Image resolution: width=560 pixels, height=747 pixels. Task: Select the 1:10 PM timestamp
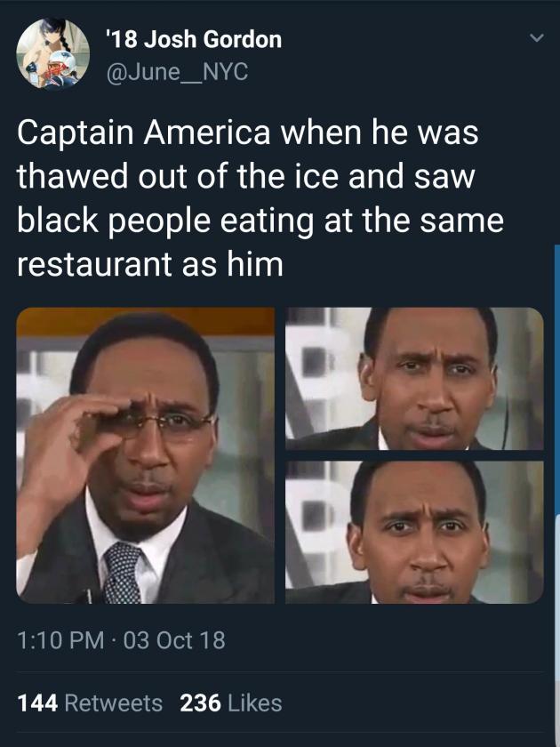click(x=60, y=640)
